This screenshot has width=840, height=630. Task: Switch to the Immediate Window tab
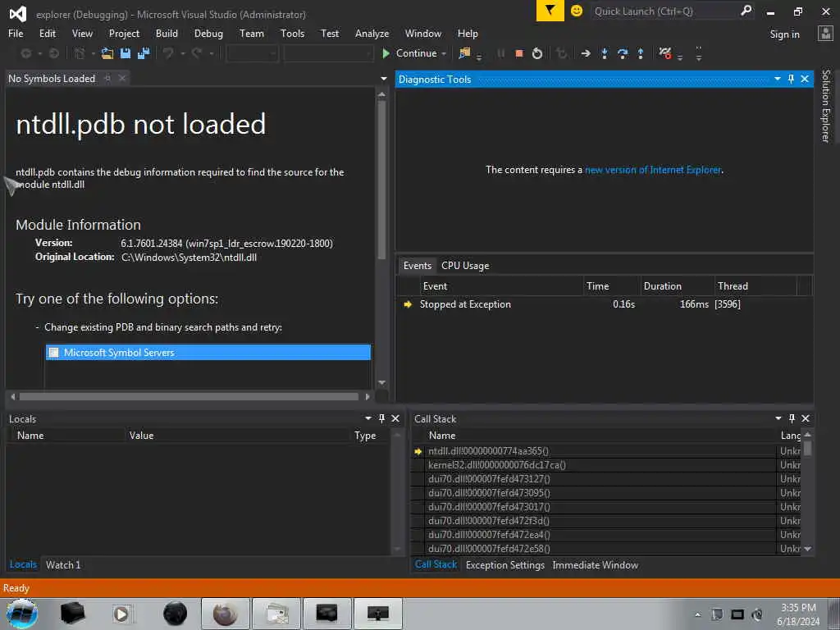[595, 564]
